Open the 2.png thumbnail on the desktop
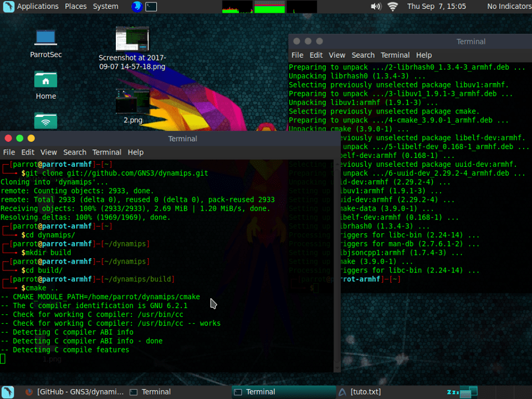 (x=132, y=101)
